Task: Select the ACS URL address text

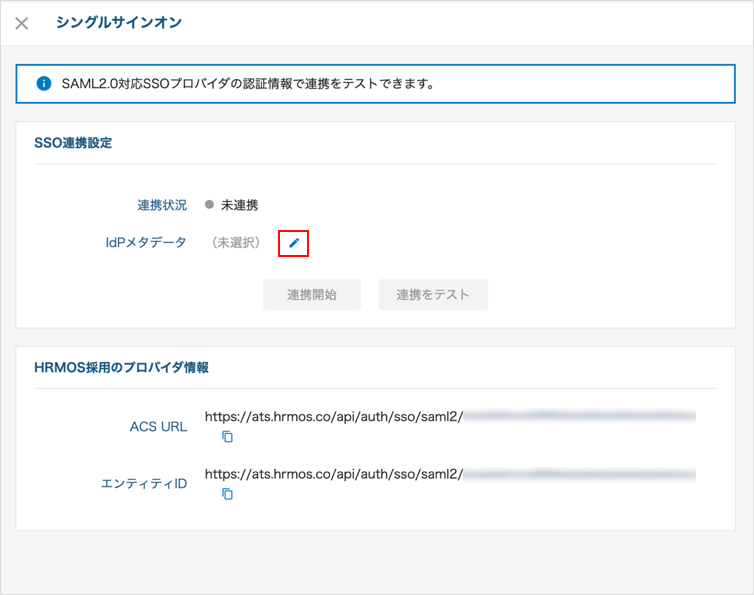Action: tap(450, 417)
